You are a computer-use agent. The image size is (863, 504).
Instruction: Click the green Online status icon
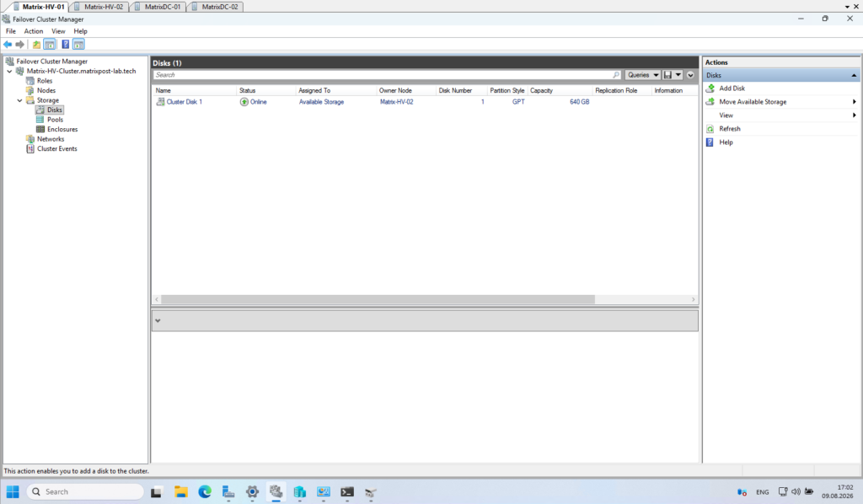click(x=244, y=102)
